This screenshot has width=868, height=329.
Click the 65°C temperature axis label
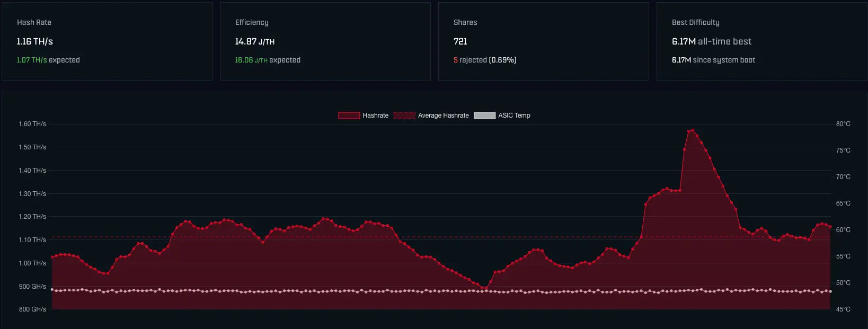[x=843, y=203]
